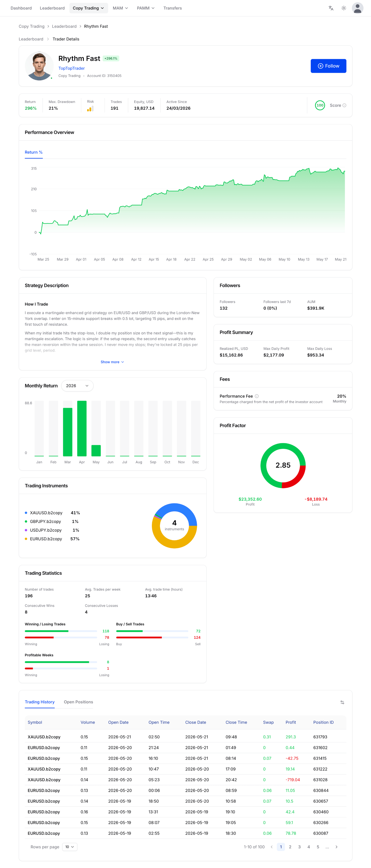This screenshot has height=868, width=371.
Task: Click the 4 instruments donut chart
Action: pyautogui.click(x=174, y=526)
